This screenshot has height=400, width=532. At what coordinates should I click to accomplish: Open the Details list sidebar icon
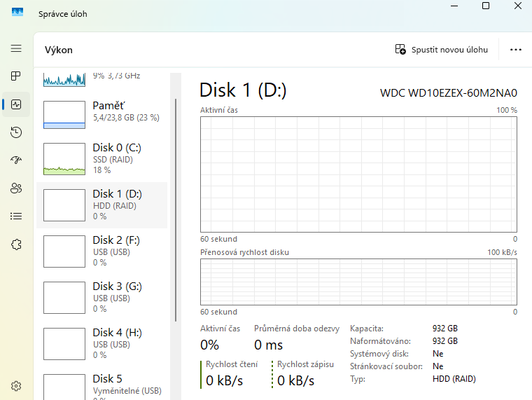(x=16, y=216)
